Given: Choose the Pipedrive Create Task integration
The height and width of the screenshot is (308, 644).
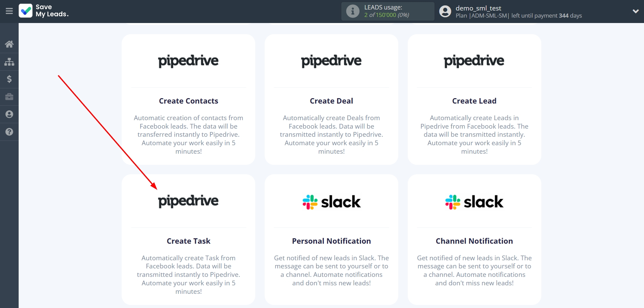Looking at the screenshot, I should click(x=188, y=241).
